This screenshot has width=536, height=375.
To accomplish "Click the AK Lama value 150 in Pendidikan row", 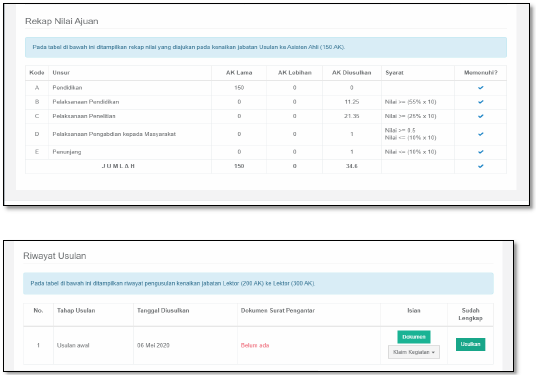I will click(239, 88).
